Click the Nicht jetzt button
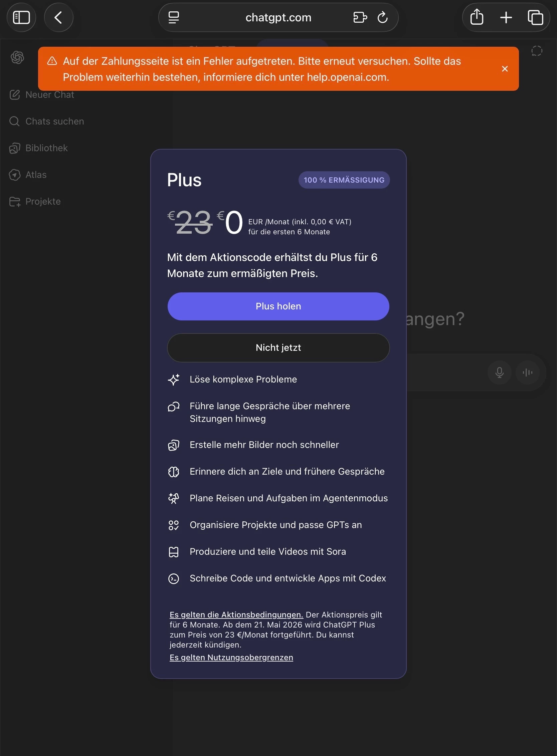 pyautogui.click(x=278, y=347)
